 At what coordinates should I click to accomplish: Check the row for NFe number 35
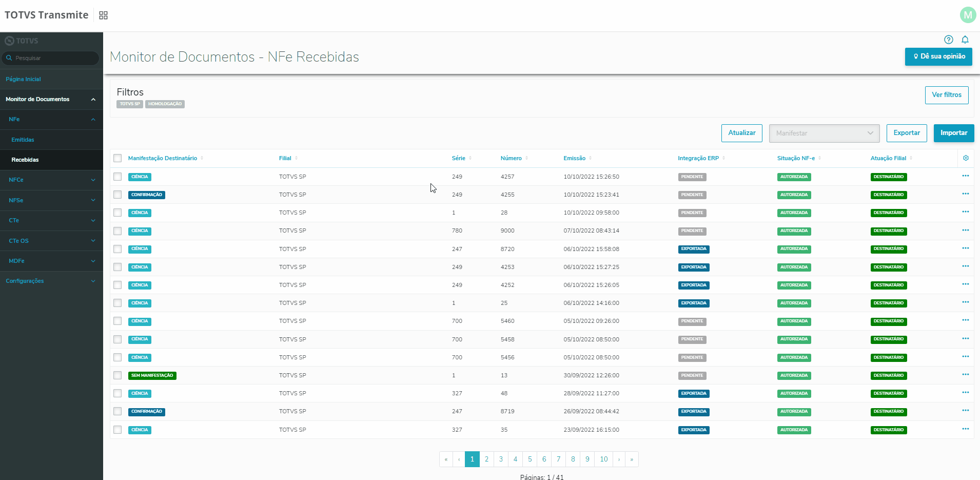(117, 430)
